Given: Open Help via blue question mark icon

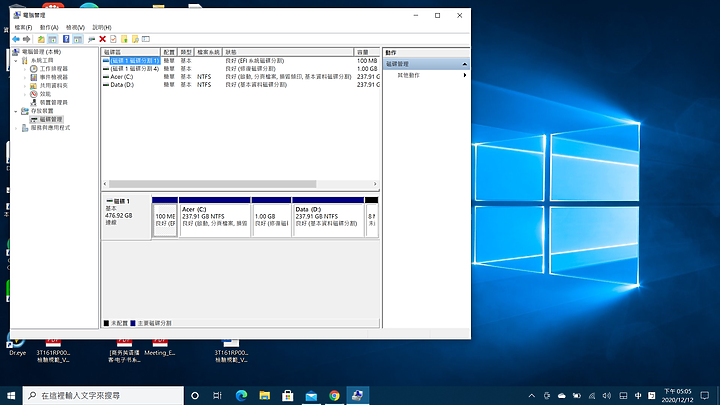Looking at the screenshot, I should point(66,39).
